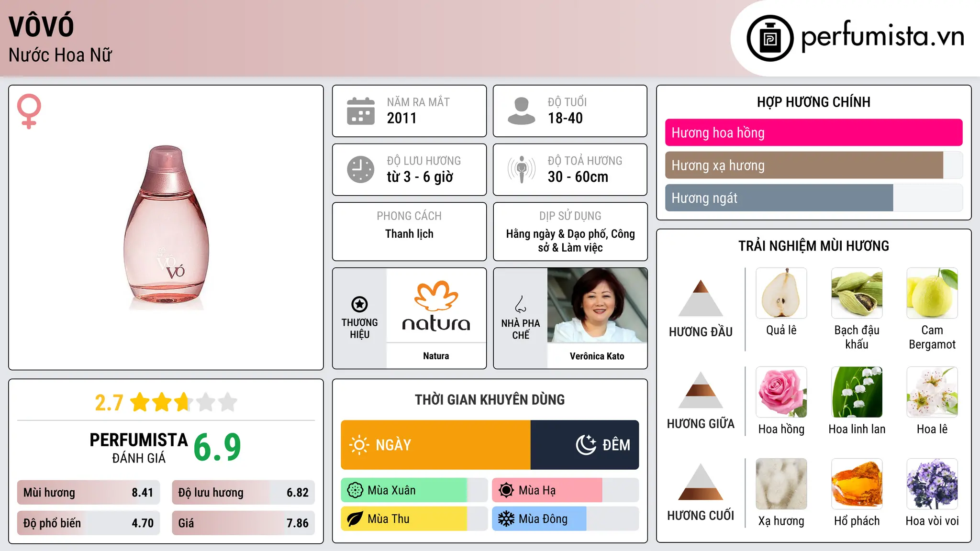Open the Xạ hương note image

pyautogui.click(x=781, y=484)
